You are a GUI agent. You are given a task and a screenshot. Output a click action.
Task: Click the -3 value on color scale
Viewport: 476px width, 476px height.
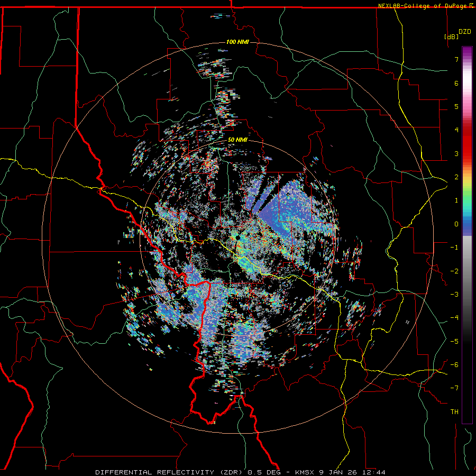tap(454, 295)
